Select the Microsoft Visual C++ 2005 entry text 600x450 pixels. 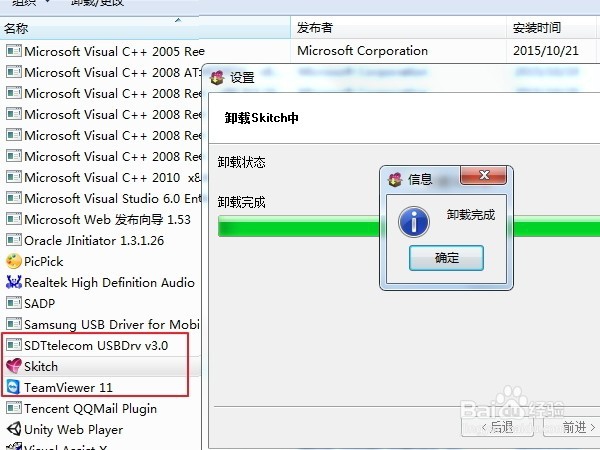tap(114, 51)
